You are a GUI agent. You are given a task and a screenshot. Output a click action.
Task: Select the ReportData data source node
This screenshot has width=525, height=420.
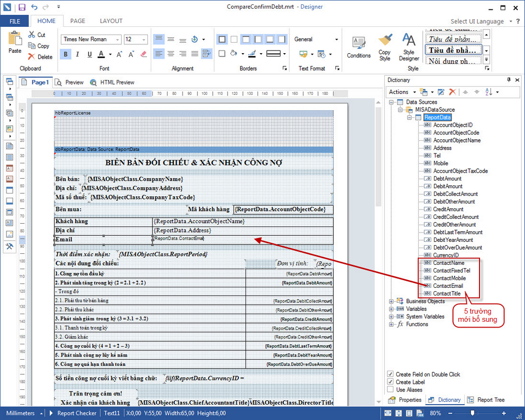point(437,117)
